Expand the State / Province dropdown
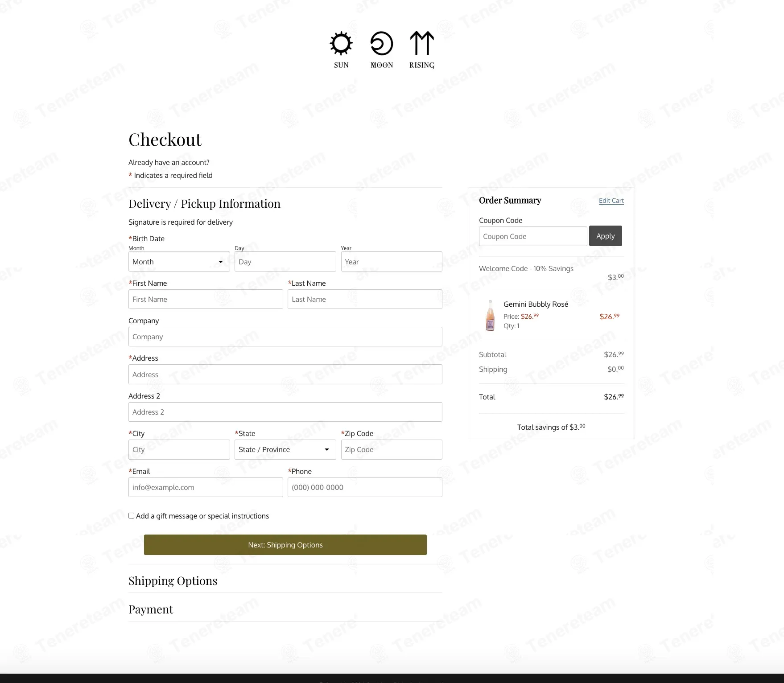 (x=285, y=449)
